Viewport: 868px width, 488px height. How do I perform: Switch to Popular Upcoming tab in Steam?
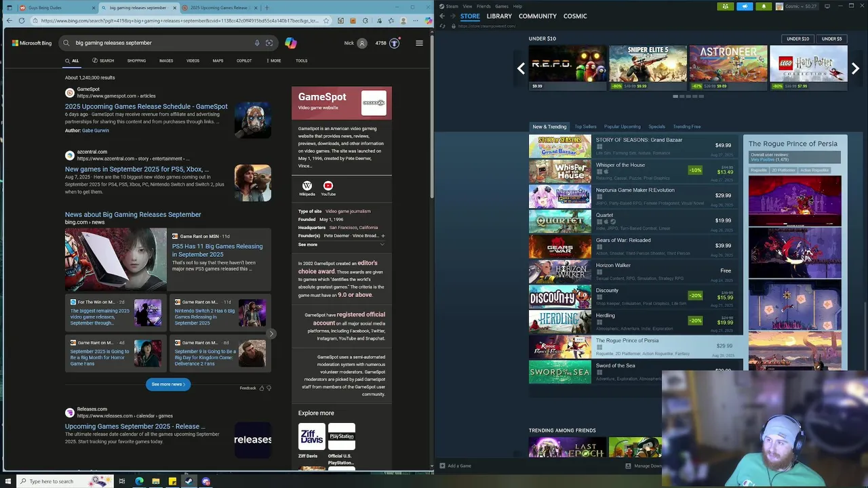click(622, 127)
